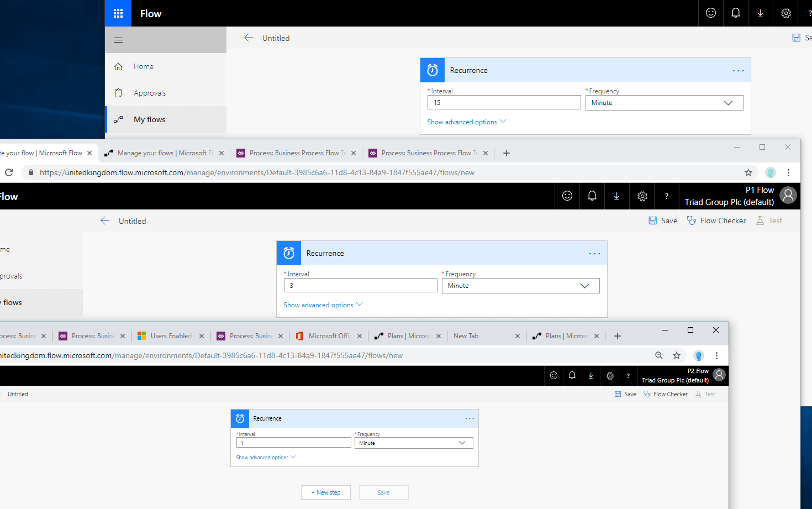
Task: Open the settings gear in the P2 Flow window
Action: (x=610, y=376)
